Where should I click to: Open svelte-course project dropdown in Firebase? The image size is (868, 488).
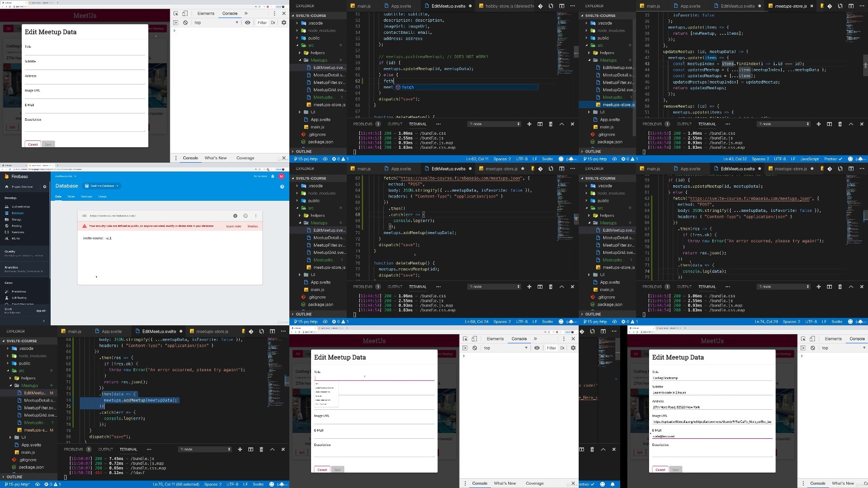click(66, 176)
